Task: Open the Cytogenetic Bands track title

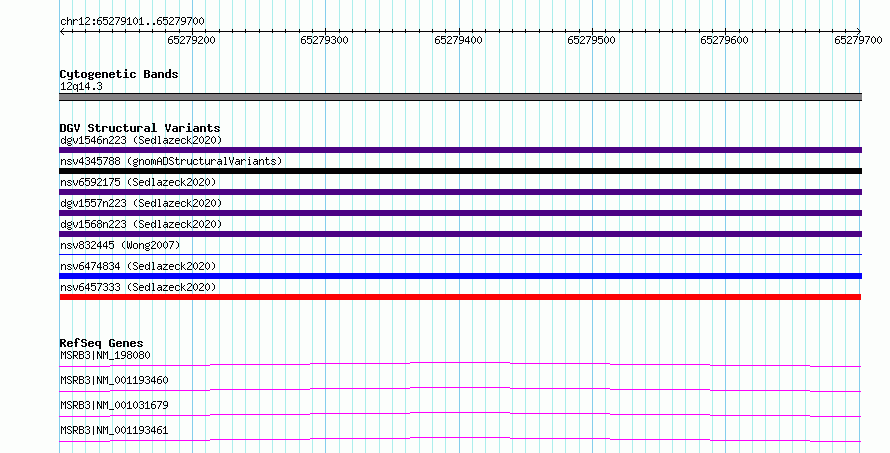Action: pyautogui.click(x=119, y=74)
